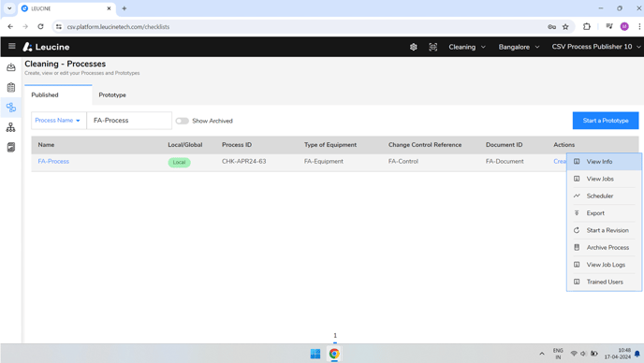The height and width of the screenshot is (363, 644).
Task: Select View Jobs from actions menu
Action: [x=604, y=179]
